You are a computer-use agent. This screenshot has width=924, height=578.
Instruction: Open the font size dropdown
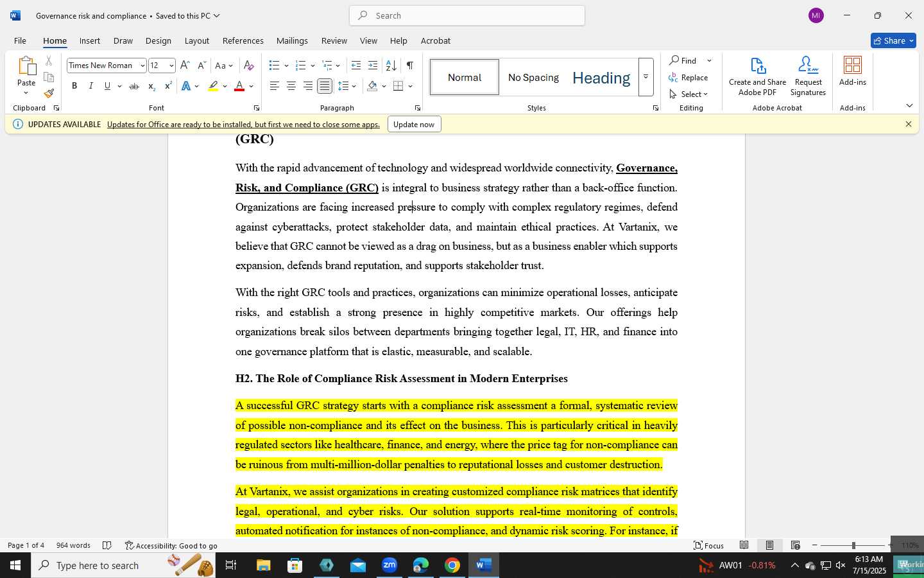[x=171, y=66]
